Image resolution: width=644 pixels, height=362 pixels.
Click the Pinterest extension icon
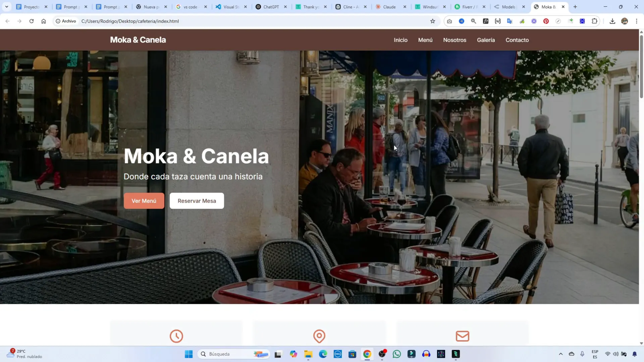pyautogui.click(x=546, y=21)
